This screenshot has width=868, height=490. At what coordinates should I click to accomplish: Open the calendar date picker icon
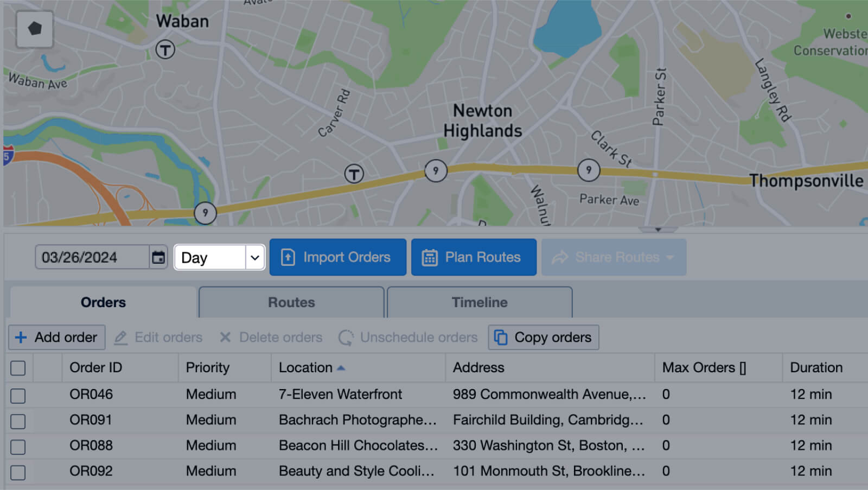(158, 257)
